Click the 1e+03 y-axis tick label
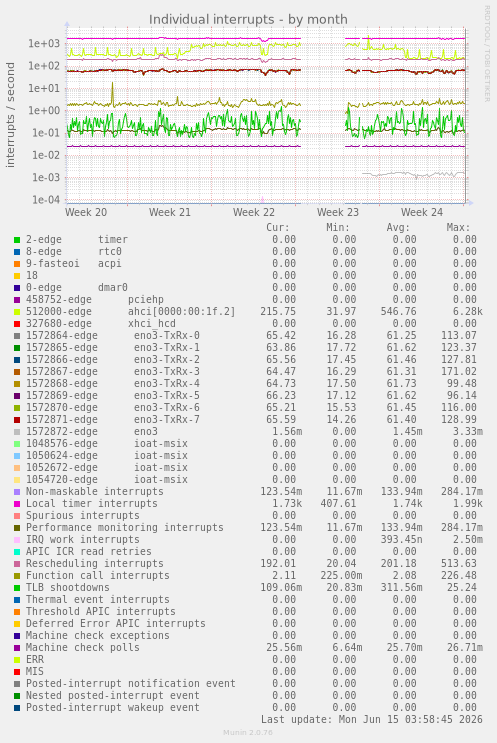The height and width of the screenshot is (743, 497). pyautogui.click(x=44, y=44)
